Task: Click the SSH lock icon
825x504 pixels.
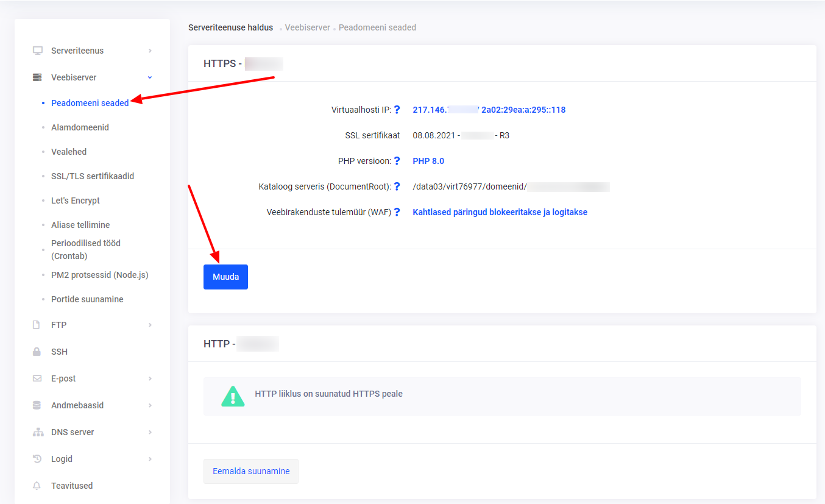Action: 37,352
